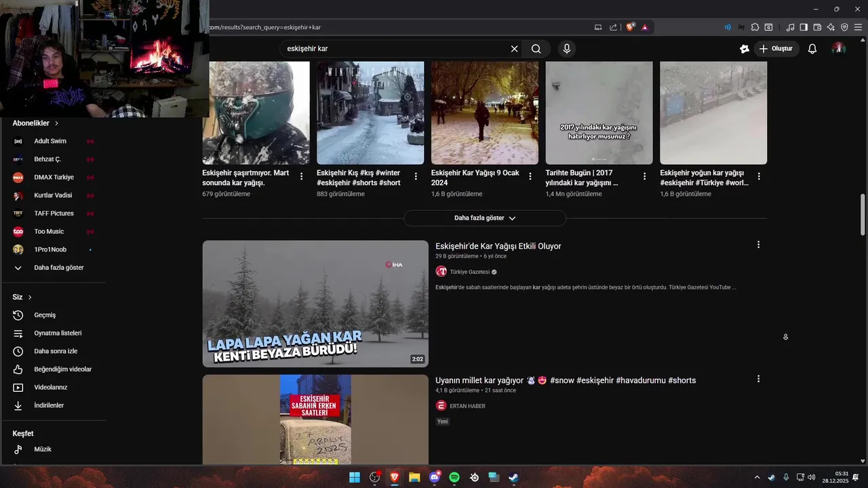Open the Eskişehir yoğun kar yağışı short thumbnail
The height and width of the screenshot is (488, 868).
713,113
